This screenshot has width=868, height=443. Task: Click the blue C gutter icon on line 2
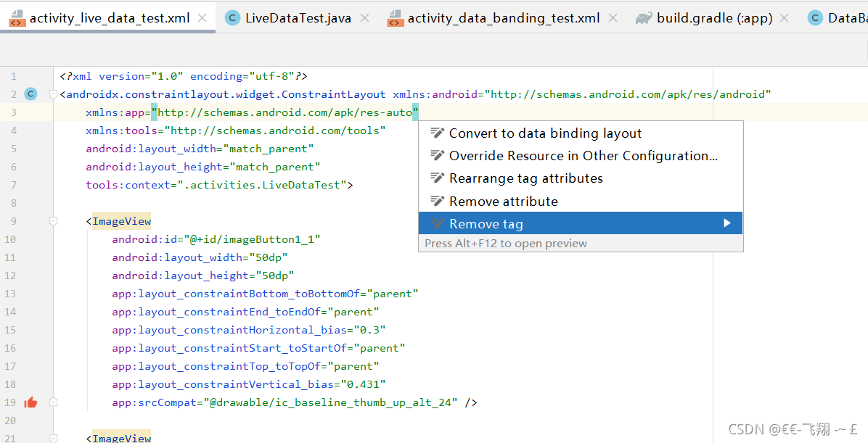[x=30, y=94]
